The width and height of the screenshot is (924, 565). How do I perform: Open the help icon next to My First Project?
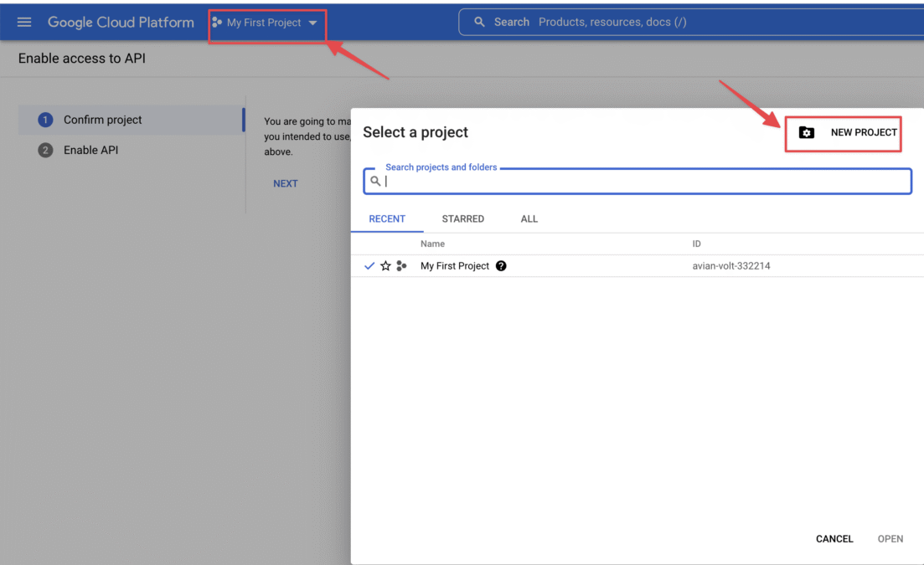501,266
